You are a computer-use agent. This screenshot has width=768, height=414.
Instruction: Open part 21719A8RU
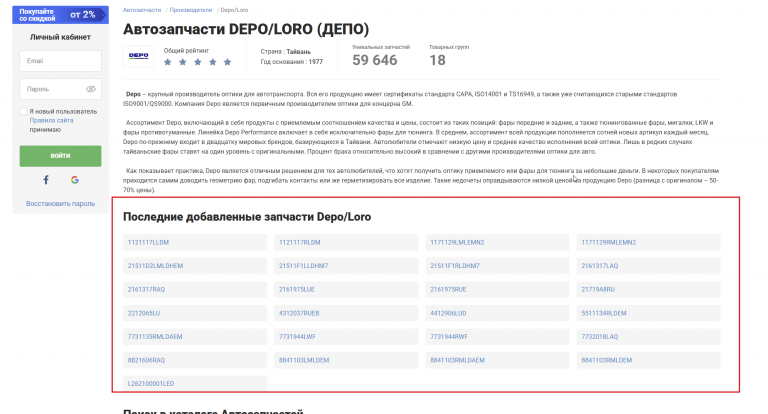point(648,290)
